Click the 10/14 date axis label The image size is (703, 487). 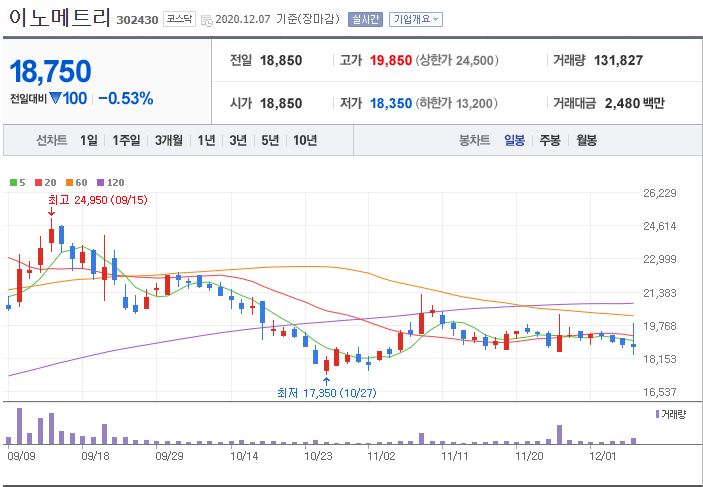pyautogui.click(x=244, y=456)
